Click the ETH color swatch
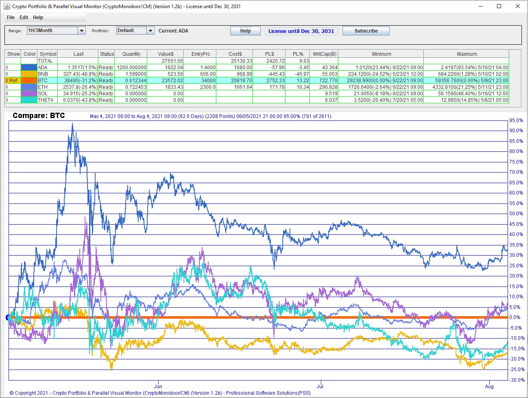Screen dimensions: 532x398 pyautogui.click(x=29, y=87)
